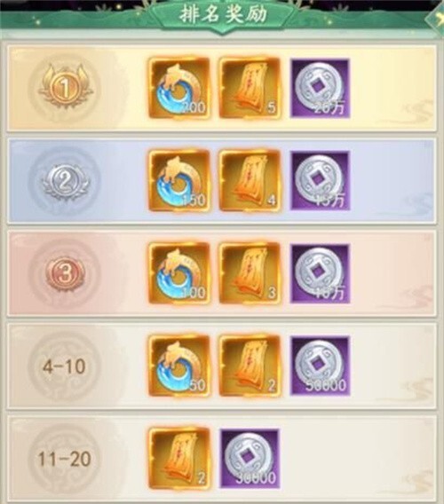The width and height of the screenshot is (444, 504).
Task: Tap the golden talisman reward showing 4
Action: coord(250,180)
